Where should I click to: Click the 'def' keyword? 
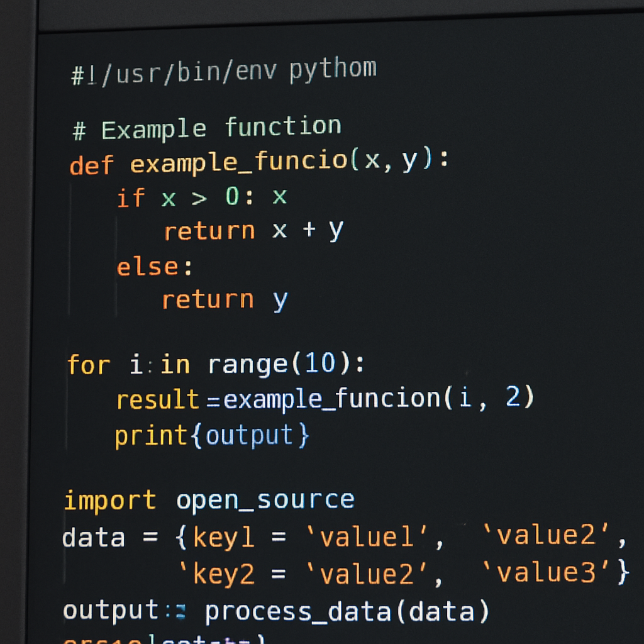pos(91,165)
